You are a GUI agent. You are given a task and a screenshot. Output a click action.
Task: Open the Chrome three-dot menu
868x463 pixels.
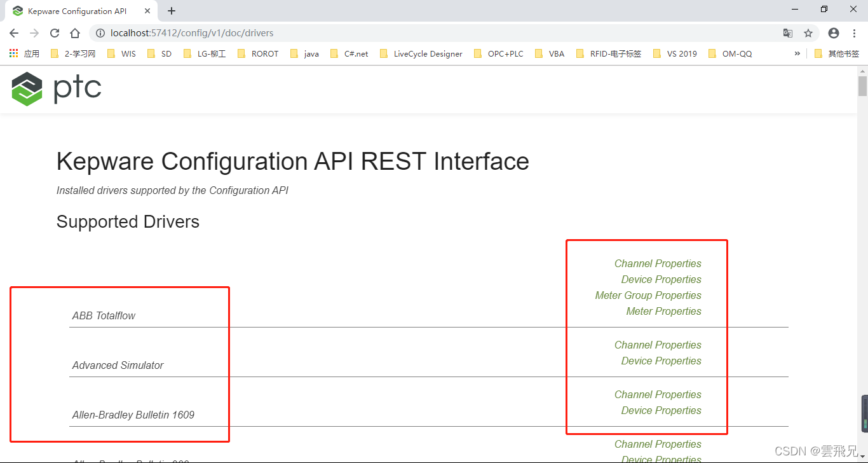[854, 33]
